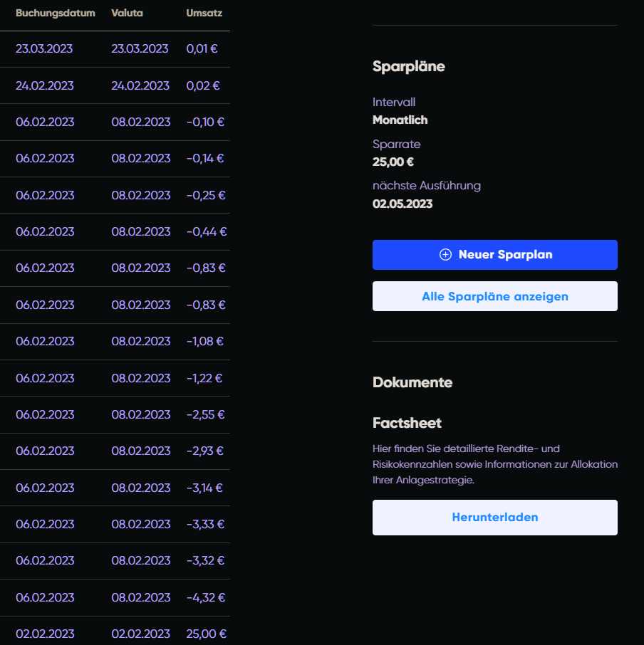Download the Factsheet with Herunterladen
Image resolution: width=644 pixels, height=645 pixels.
tap(494, 517)
